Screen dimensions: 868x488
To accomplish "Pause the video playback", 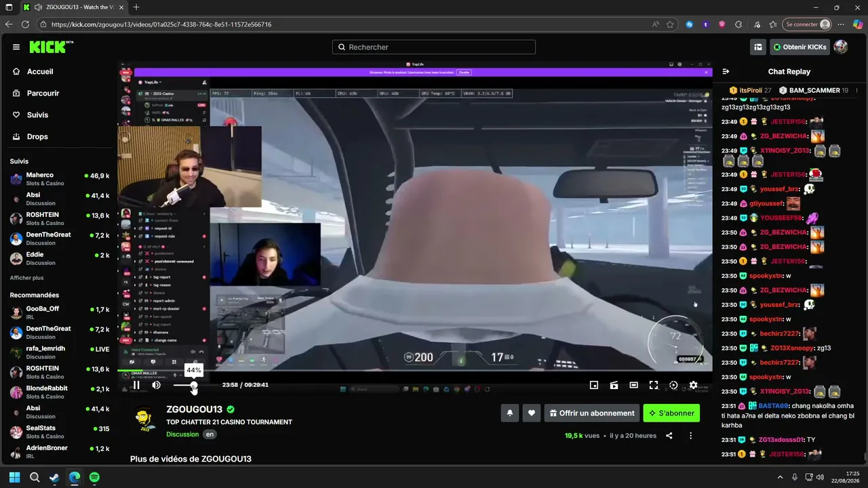I will click(136, 385).
